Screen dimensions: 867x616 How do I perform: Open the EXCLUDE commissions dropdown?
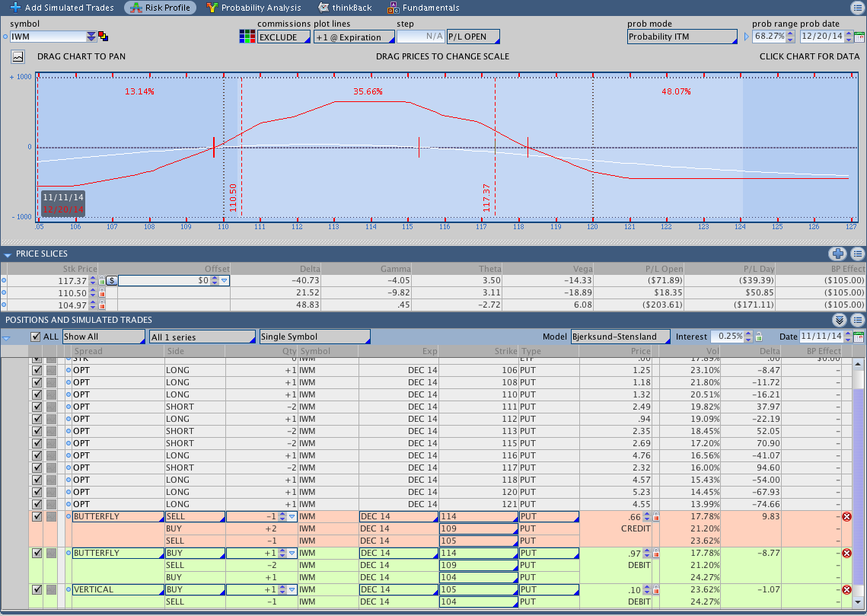point(284,37)
